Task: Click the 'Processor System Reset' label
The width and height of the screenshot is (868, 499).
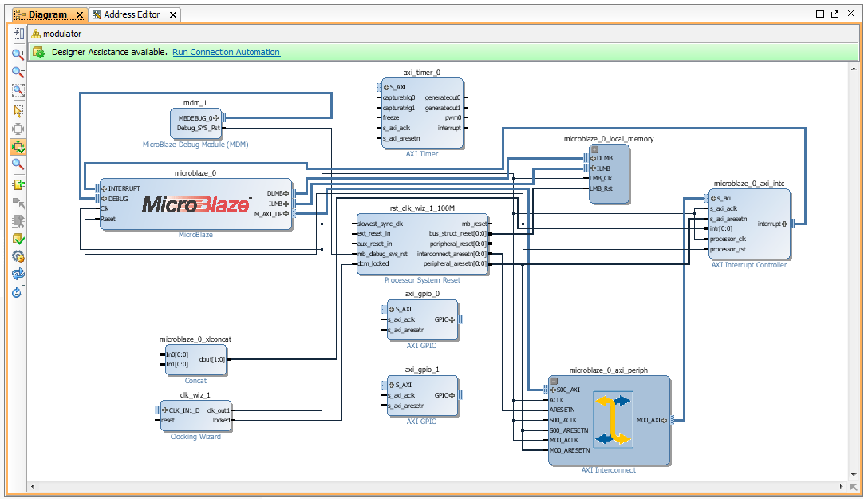Action: [422, 280]
